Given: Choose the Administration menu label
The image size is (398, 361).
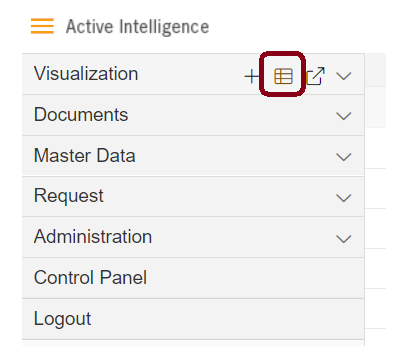Looking at the screenshot, I should 93,237.
